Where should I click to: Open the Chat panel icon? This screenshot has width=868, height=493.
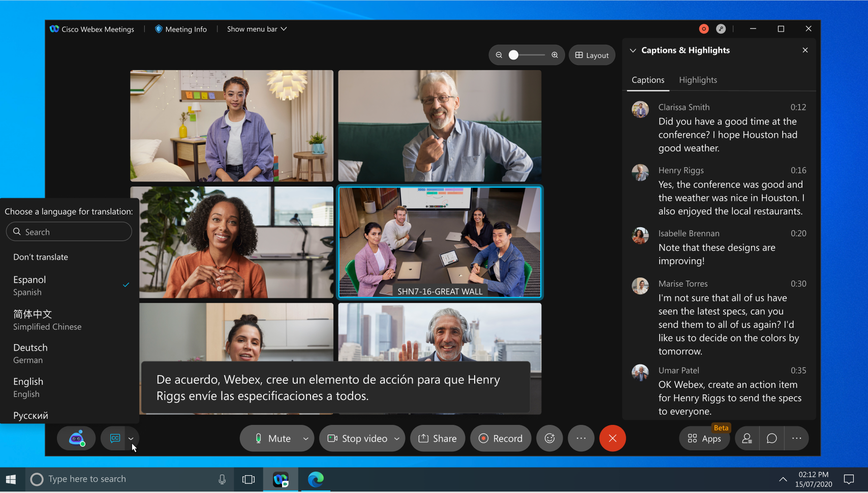(772, 438)
